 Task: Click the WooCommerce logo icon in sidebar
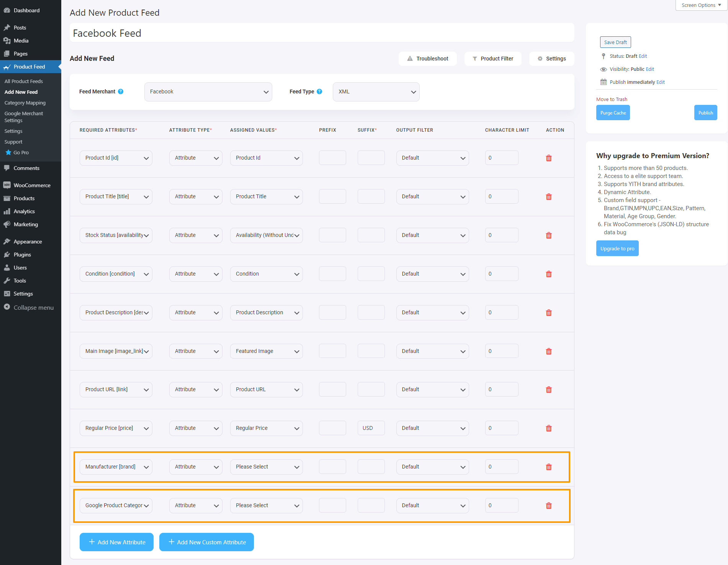click(x=7, y=185)
